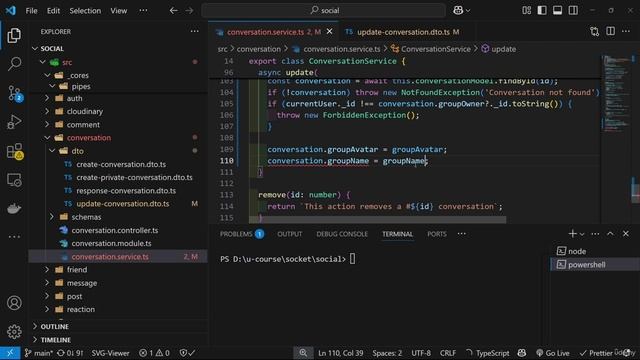The image size is (640, 360).
Task: Collapse the conversation folder
Action: coord(47,138)
